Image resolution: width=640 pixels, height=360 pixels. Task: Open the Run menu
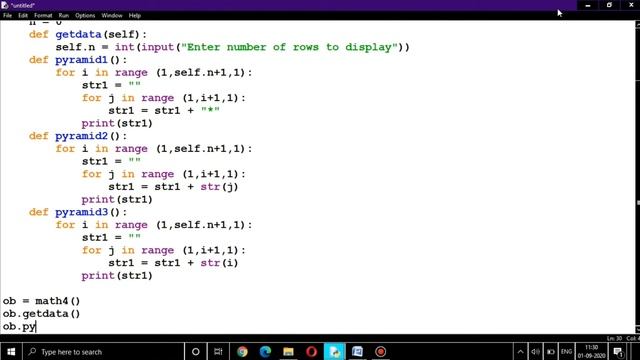tap(64, 16)
